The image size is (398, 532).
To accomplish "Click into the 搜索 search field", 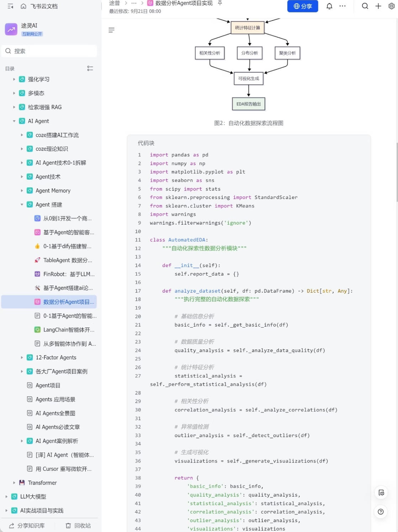I will (49, 51).
